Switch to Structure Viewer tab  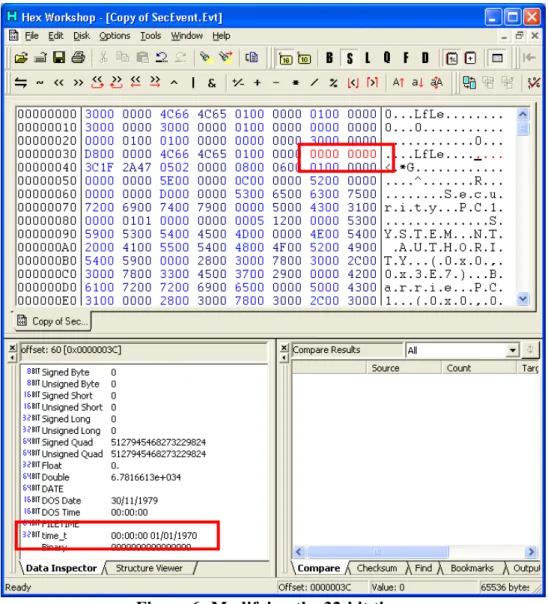tap(149, 568)
